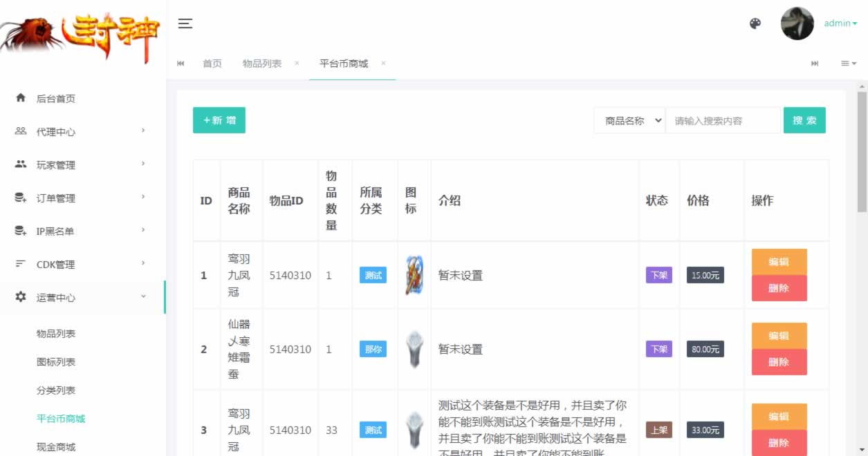Click the search content input field
868x456 pixels.
(723, 120)
